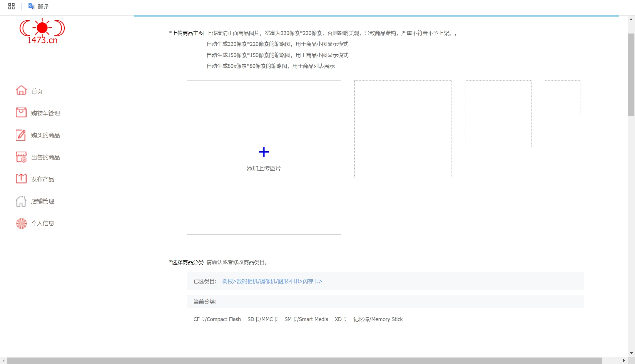Go to 首页 in sidebar
635x364 pixels.
(37, 91)
